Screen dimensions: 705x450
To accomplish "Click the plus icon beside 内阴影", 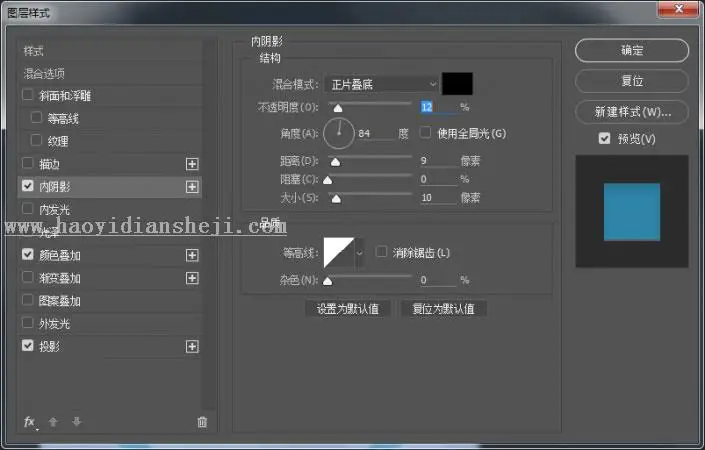I will point(192,187).
